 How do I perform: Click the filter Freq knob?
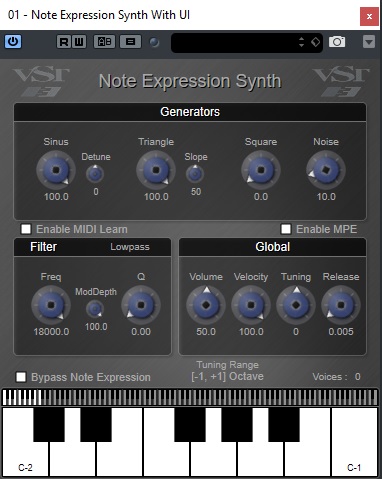51,305
